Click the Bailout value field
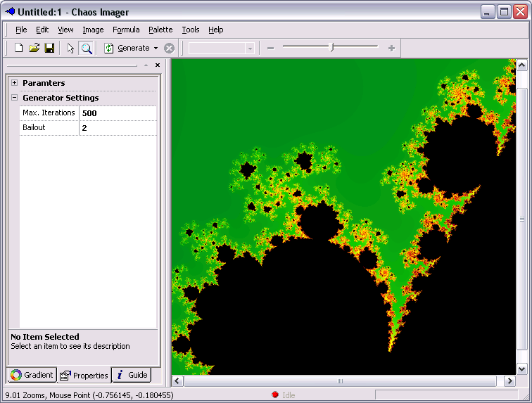 118,128
